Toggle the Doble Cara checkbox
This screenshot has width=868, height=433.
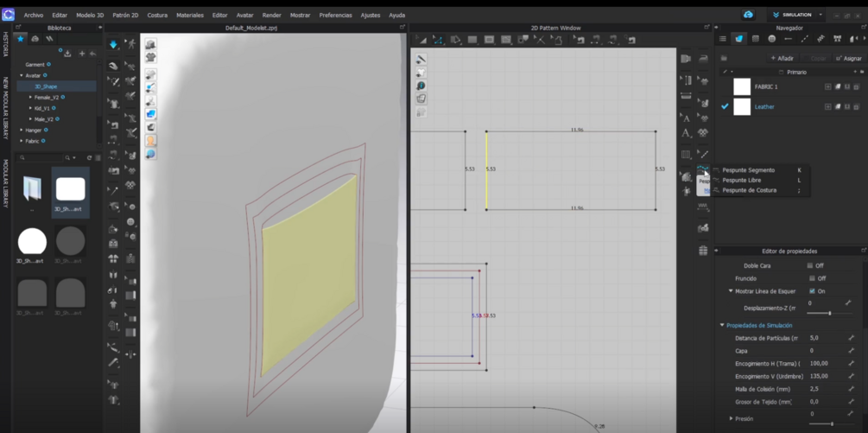(x=812, y=266)
